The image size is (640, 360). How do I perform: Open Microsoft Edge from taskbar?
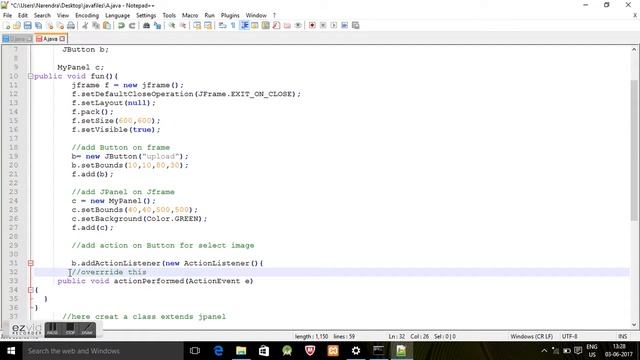(x=218, y=351)
